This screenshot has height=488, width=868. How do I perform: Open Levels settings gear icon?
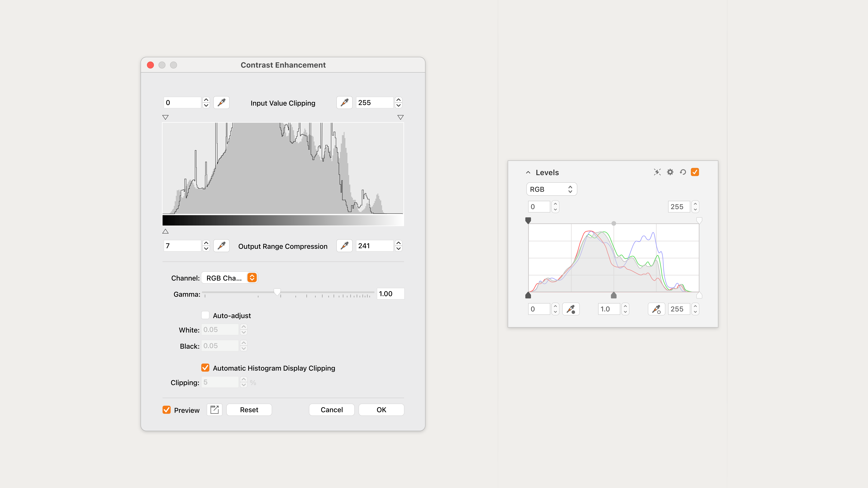670,172
